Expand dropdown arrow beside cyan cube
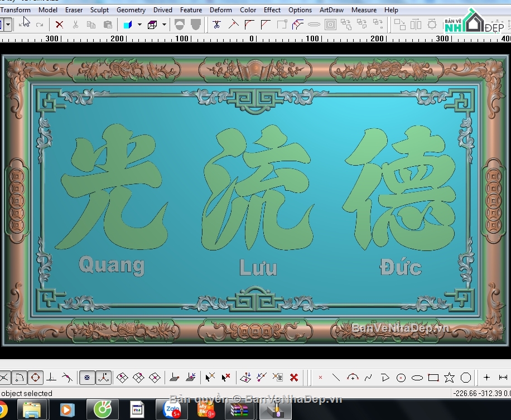The height and width of the screenshot is (420, 511). click(x=139, y=25)
